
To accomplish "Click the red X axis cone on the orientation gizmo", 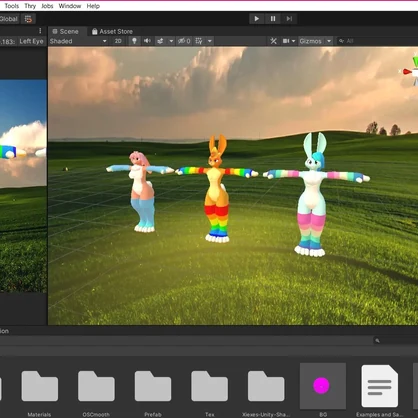I will pos(407,71).
